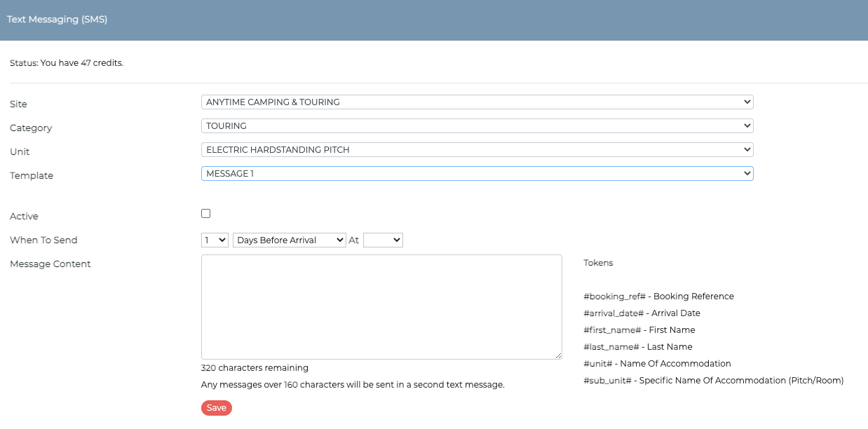
Task: Click the Template label
Action: coord(32,176)
